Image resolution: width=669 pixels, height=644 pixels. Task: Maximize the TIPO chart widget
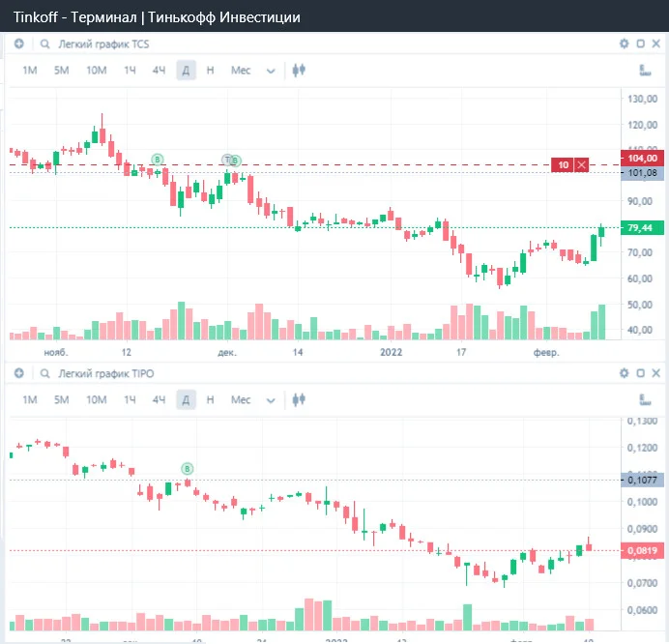pos(640,373)
